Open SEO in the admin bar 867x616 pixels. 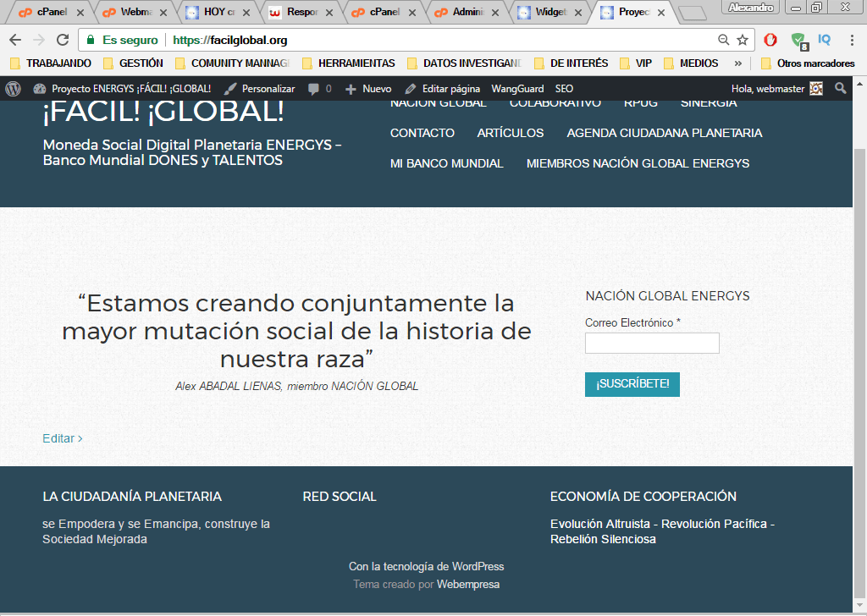click(x=564, y=89)
